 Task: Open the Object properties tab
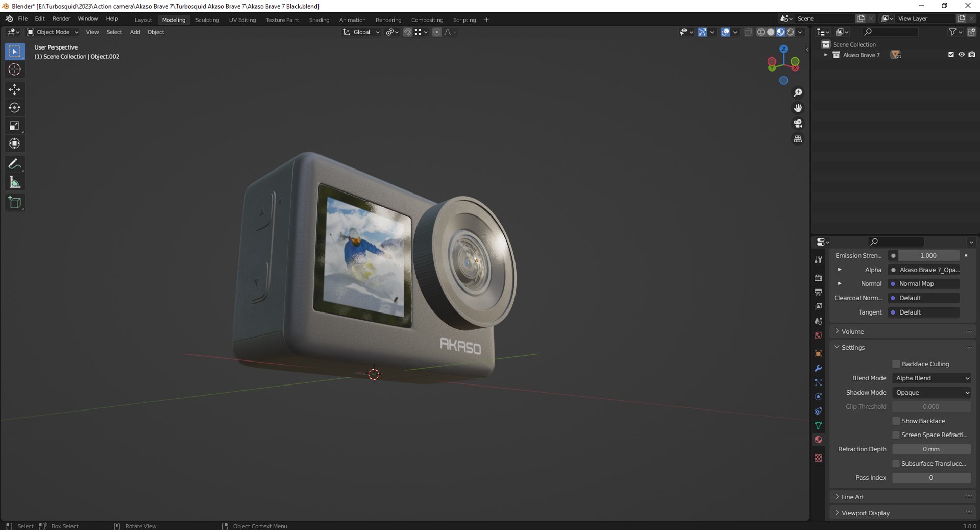coord(818,354)
